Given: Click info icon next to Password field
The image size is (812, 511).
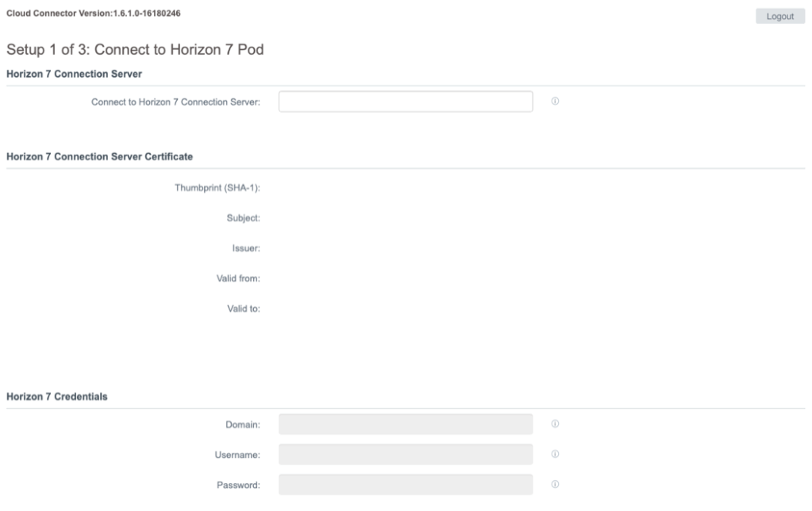Looking at the screenshot, I should pos(555,485).
